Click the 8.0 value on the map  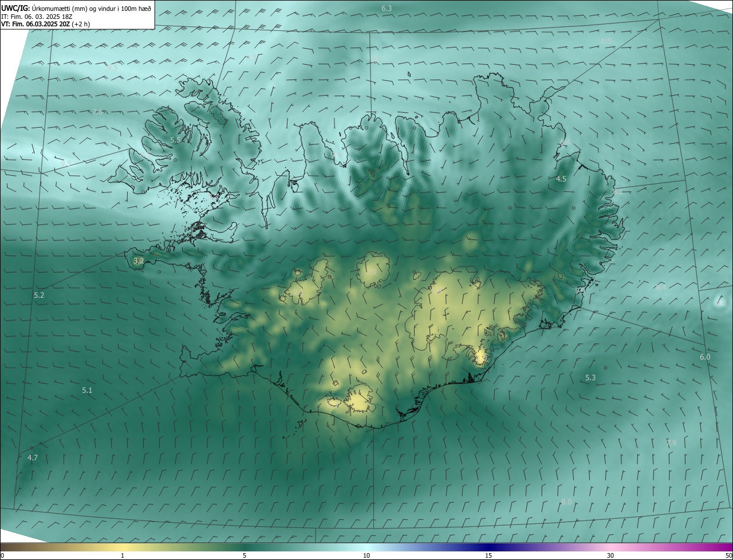point(566,502)
